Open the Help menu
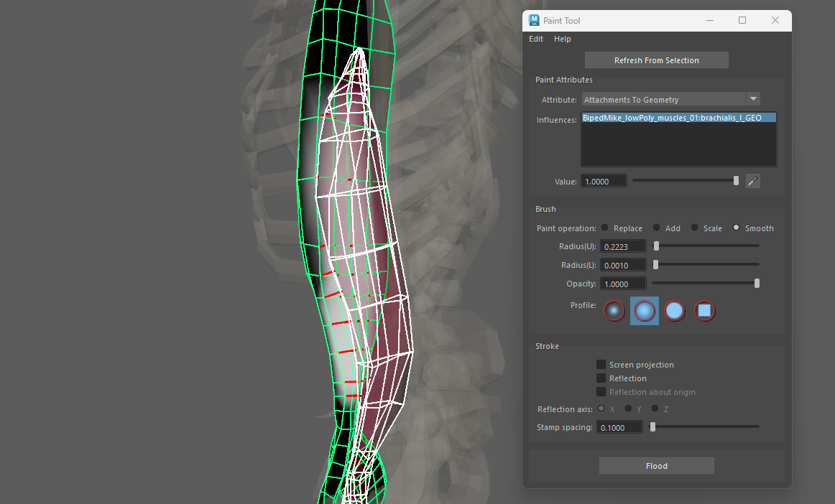 (563, 39)
